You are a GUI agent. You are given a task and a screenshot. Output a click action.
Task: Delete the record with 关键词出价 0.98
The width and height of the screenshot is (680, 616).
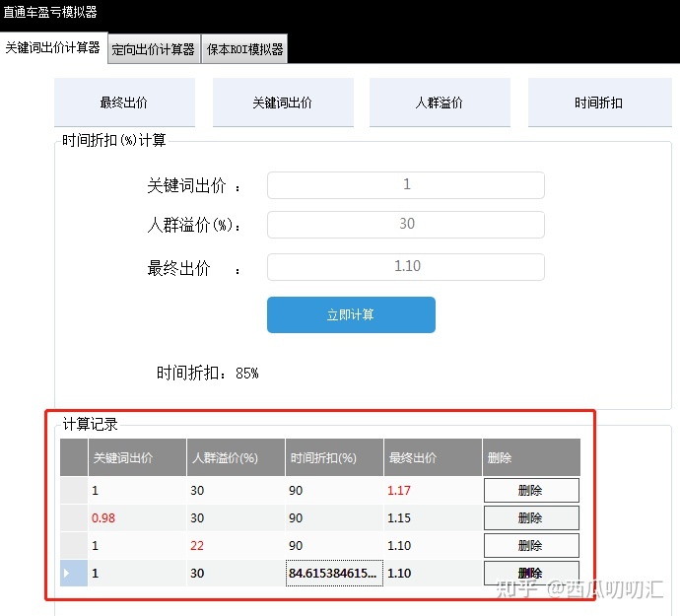(x=531, y=518)
